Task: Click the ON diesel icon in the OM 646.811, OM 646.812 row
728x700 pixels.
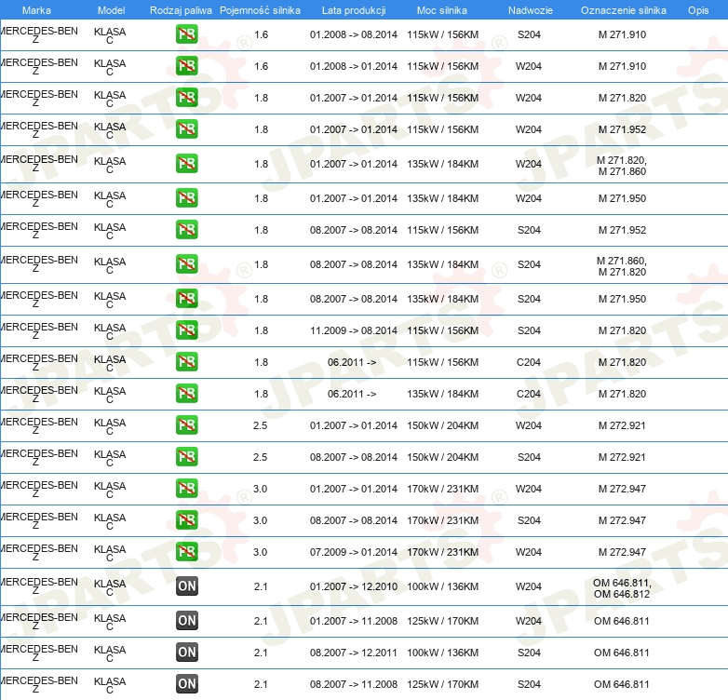Action: point(186,586)
